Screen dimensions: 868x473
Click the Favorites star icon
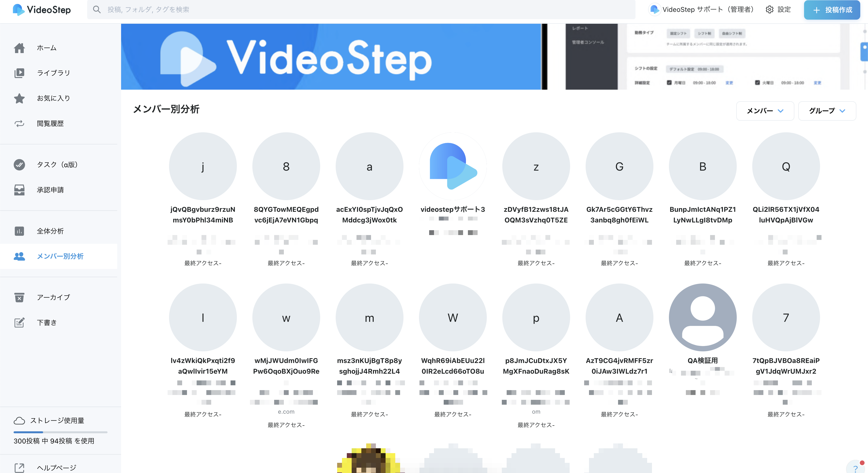point(19,98)
